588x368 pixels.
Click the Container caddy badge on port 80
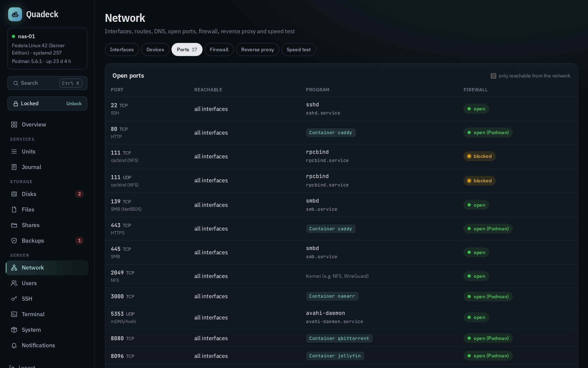[331, 133]
